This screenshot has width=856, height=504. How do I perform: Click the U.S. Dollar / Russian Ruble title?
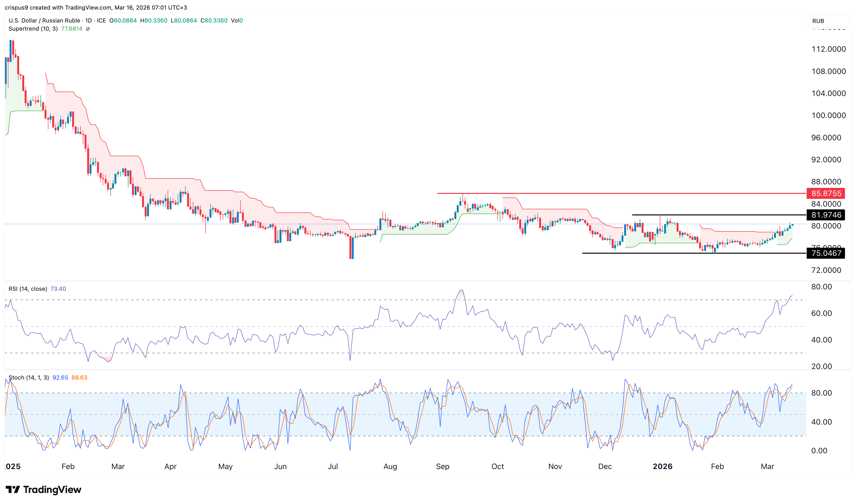(x=44, y=20)
